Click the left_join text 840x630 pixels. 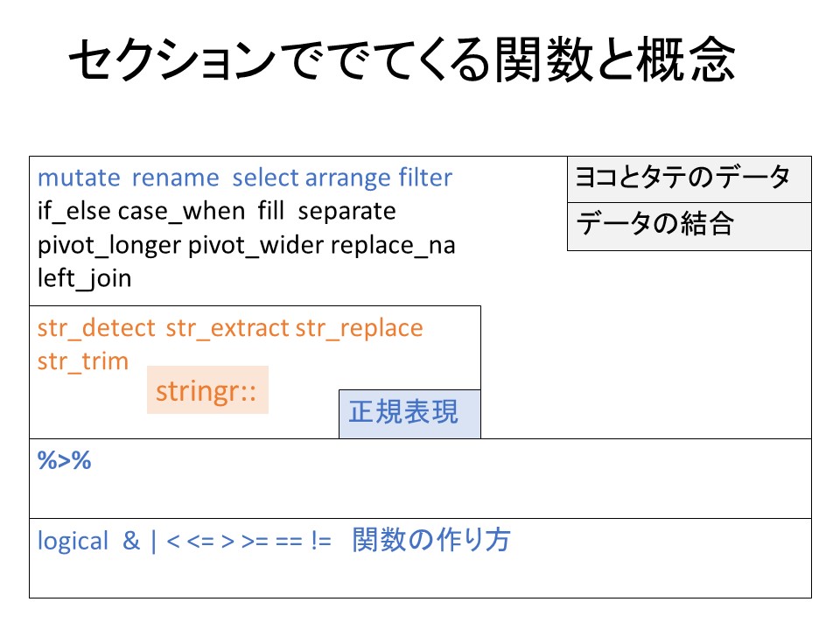84,279
